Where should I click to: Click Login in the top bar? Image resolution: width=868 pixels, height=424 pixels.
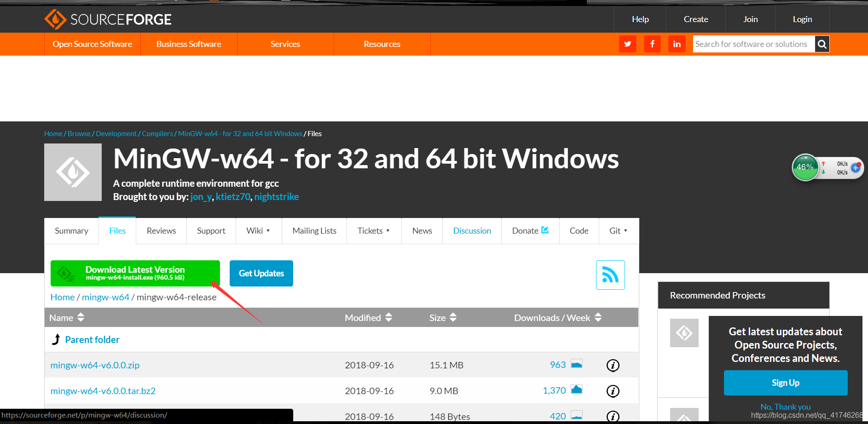tap(802, 19)
